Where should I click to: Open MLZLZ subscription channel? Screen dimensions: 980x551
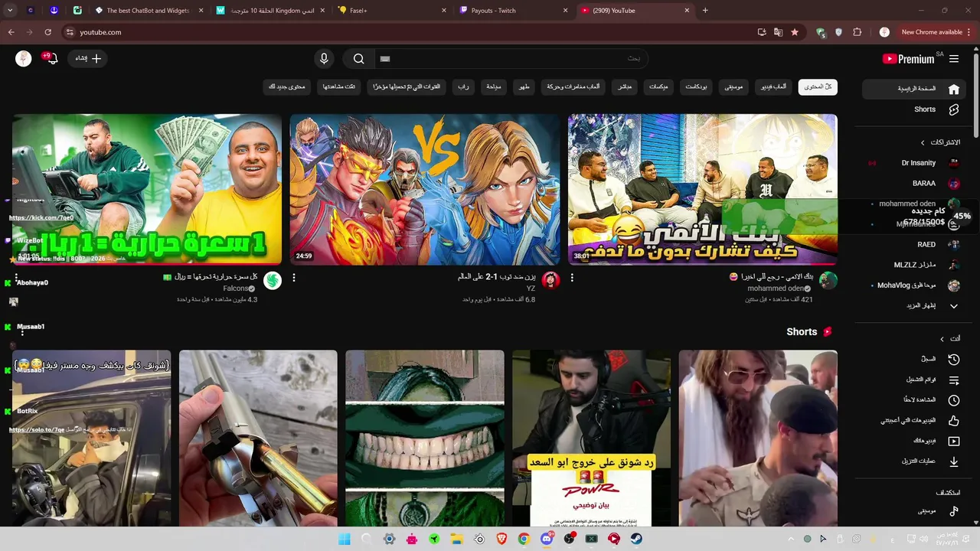click(914, 265)
